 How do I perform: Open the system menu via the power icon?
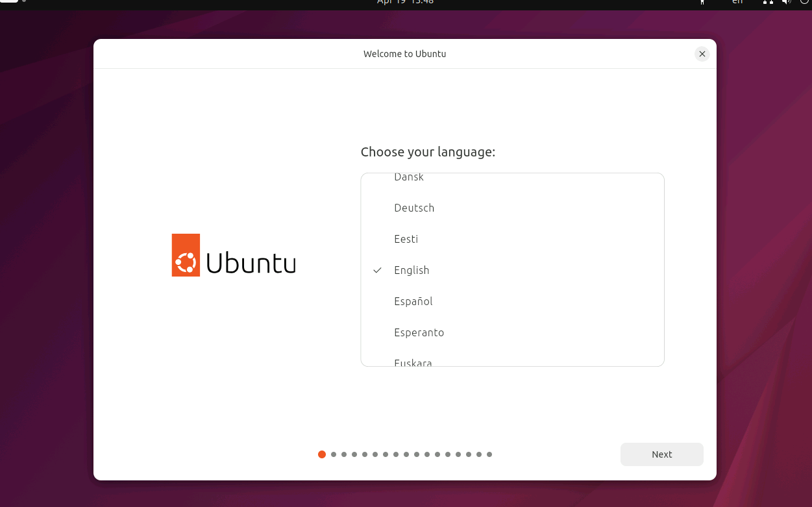(805, 3)
